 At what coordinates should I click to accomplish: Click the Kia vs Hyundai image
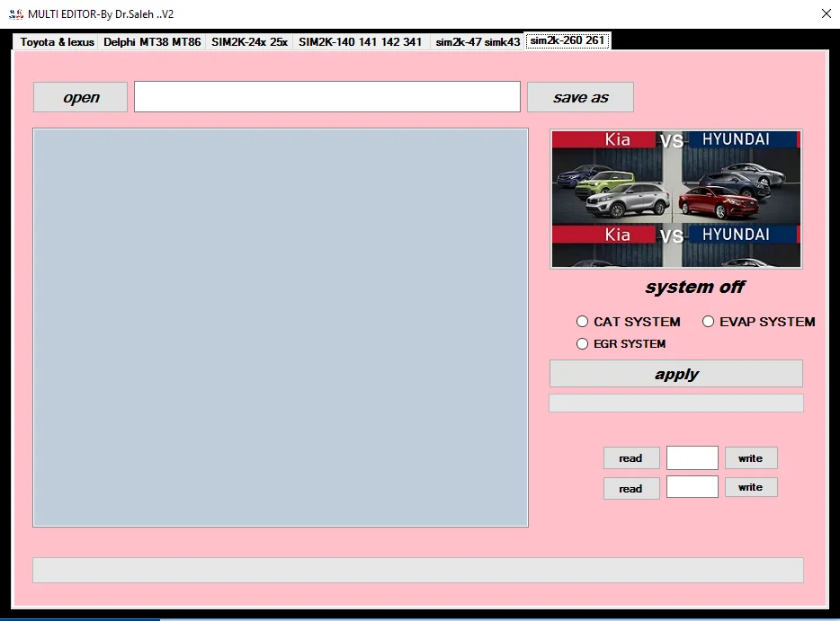(676, 199)
